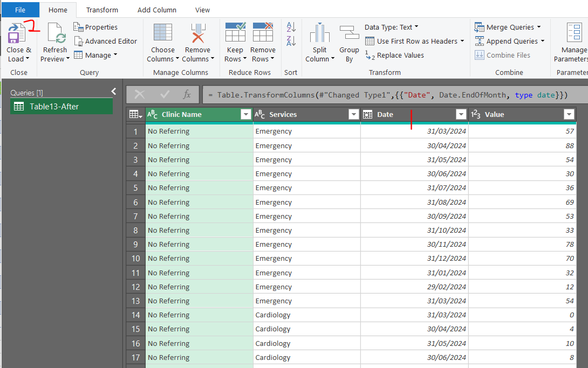Image resolution: width=588 pixels, height=368 pixels.
Task: Open the Merge Queries command
Action: (x=508, y=27)
